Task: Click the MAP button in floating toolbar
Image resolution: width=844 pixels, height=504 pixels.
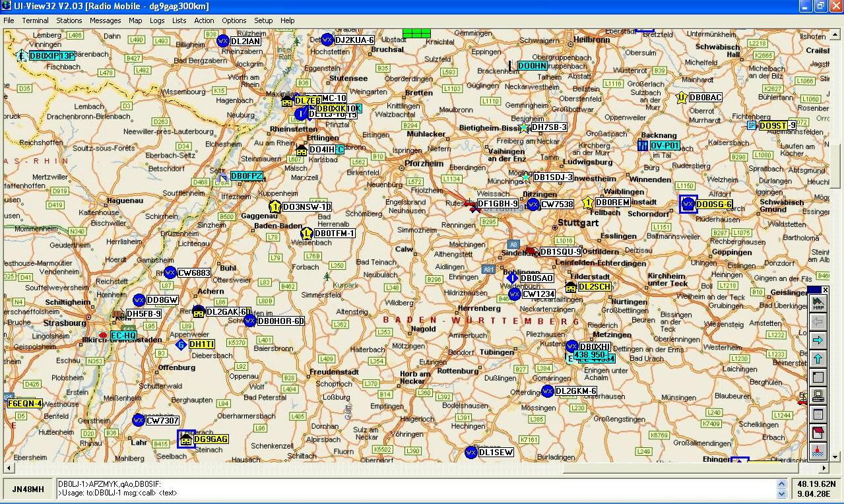Action: click(818, 303)
